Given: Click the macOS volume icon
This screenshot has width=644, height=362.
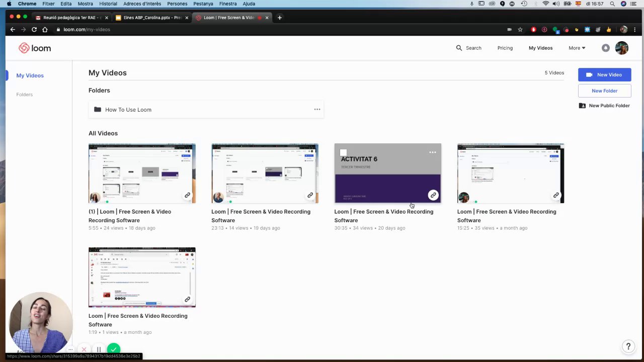Looking at the screenshot, I should 556,4.
